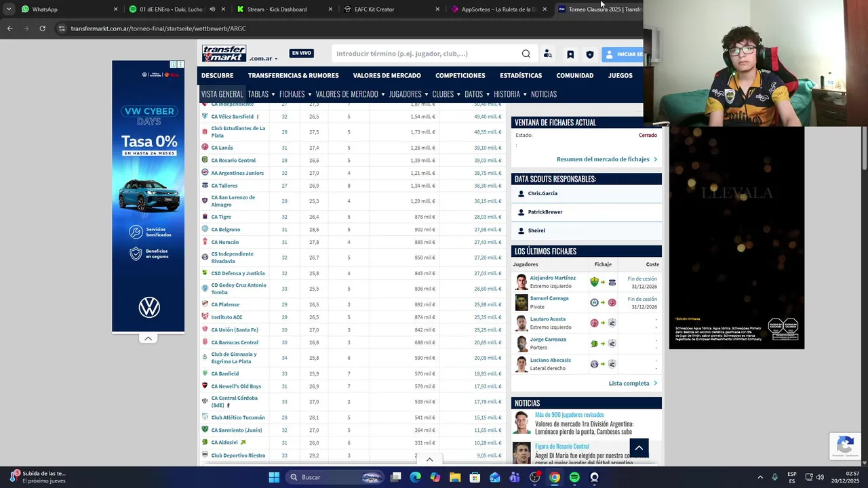Open the DESCUBRE menu
This screenshot has width=868, height=488.
(x=217, y=75)
